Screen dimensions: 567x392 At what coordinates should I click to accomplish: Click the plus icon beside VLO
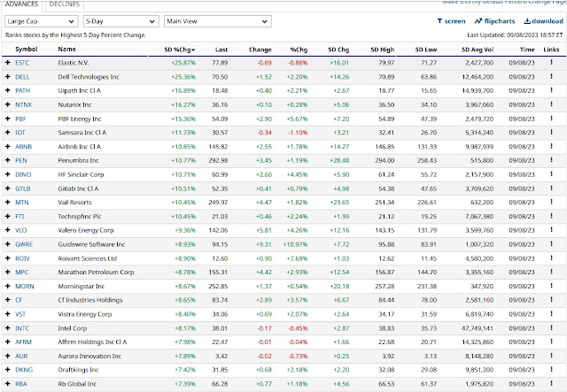coord(8,230)
